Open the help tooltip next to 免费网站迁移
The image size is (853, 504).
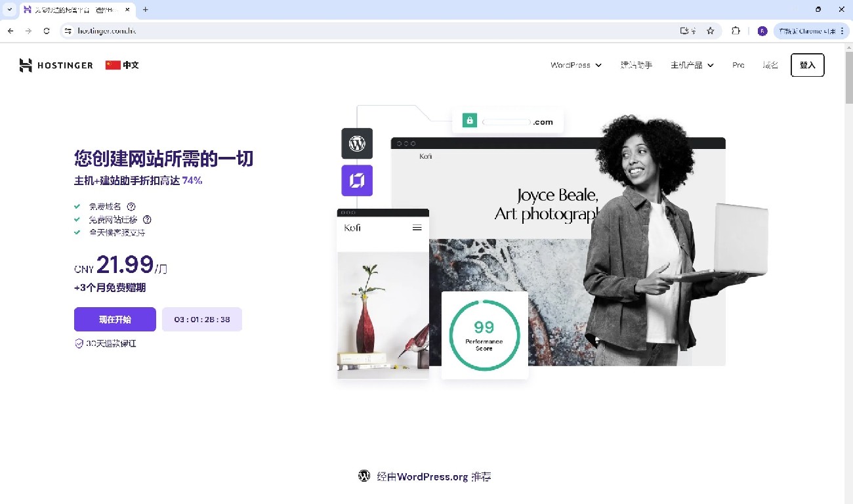pyautogui.click(x=148, y=219)
